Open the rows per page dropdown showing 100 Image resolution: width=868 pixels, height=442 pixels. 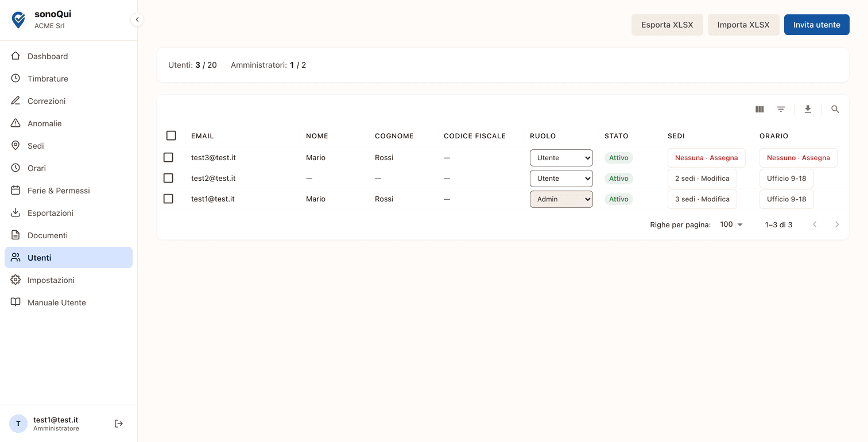pyautogui.click(x=731, y=224)
